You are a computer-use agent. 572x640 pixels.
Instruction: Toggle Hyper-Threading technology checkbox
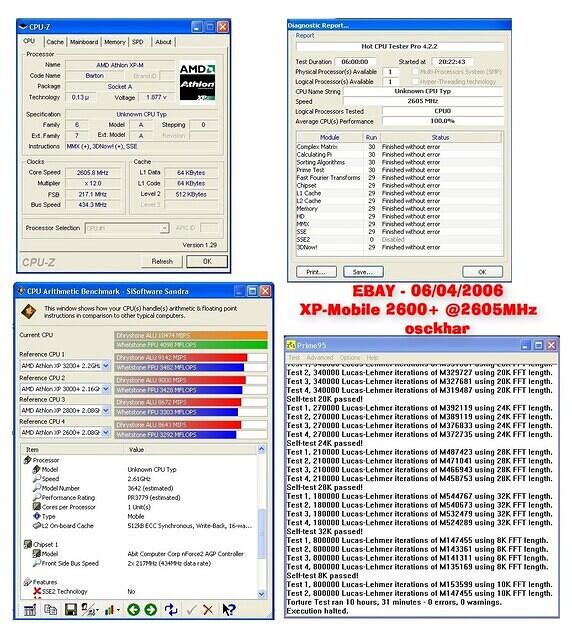pos(415,82)
